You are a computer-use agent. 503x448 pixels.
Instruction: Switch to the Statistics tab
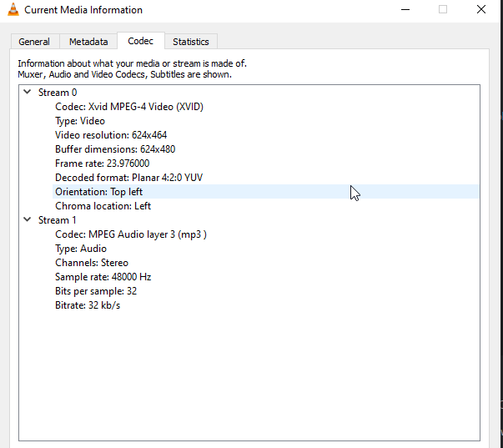190,42
